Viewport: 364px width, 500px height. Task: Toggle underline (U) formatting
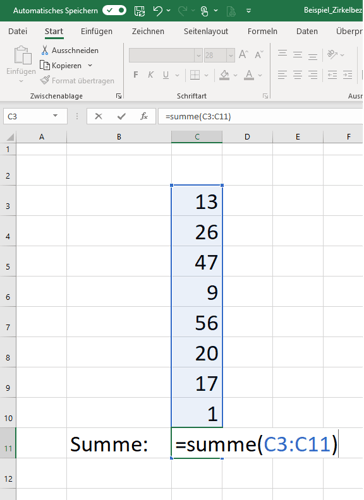[166, 75]
